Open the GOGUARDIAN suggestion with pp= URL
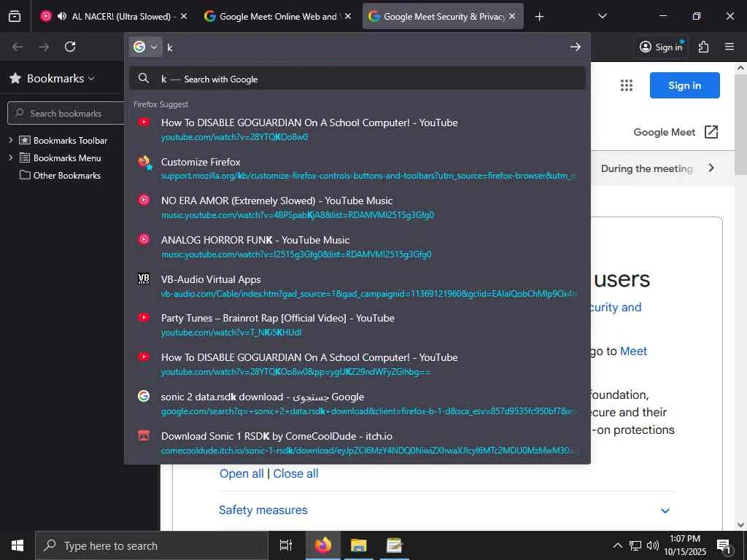The image size is (747, 560). [x=357, y=365]
